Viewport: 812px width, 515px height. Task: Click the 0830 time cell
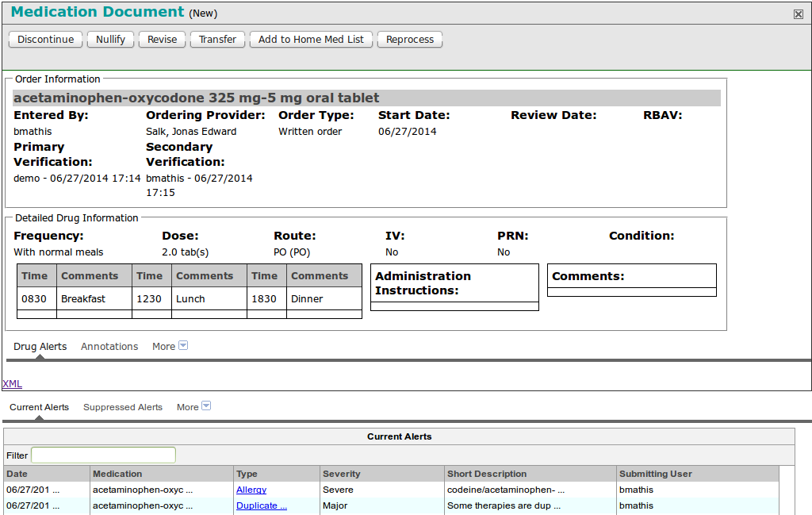click(36, 299)
